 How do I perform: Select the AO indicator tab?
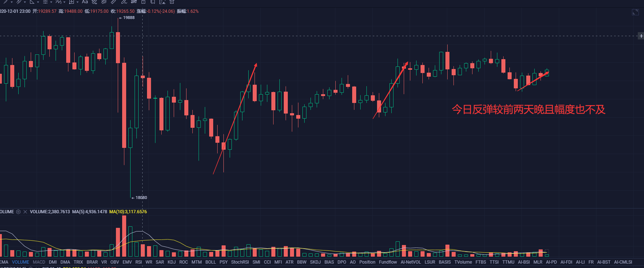(x=353, y=262)
